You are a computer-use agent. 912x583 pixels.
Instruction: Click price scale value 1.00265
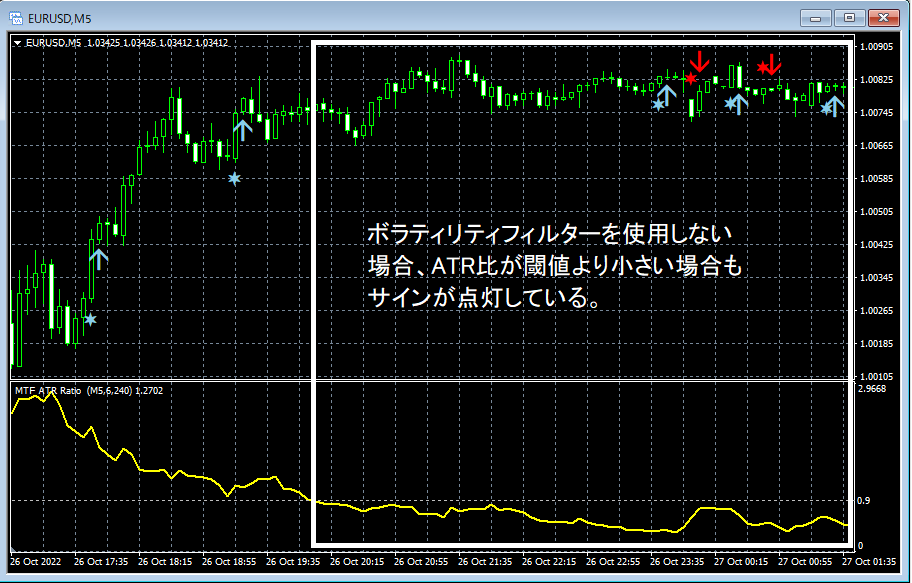coord(876,311)
